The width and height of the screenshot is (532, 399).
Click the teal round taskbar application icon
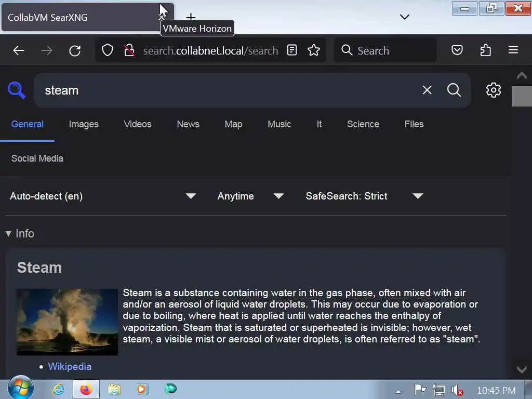coord(170,389)
